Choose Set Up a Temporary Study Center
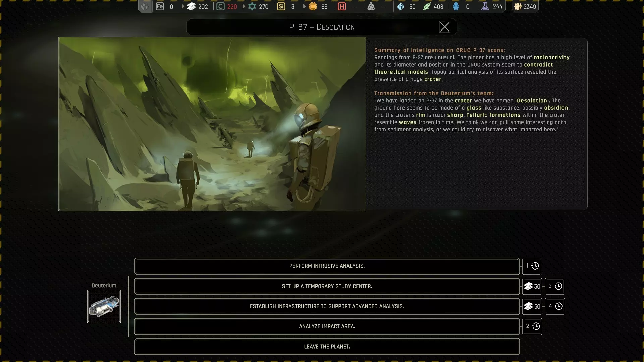This screenshot has height=362, width=644. pyautogui.click(x=327, y=286)
